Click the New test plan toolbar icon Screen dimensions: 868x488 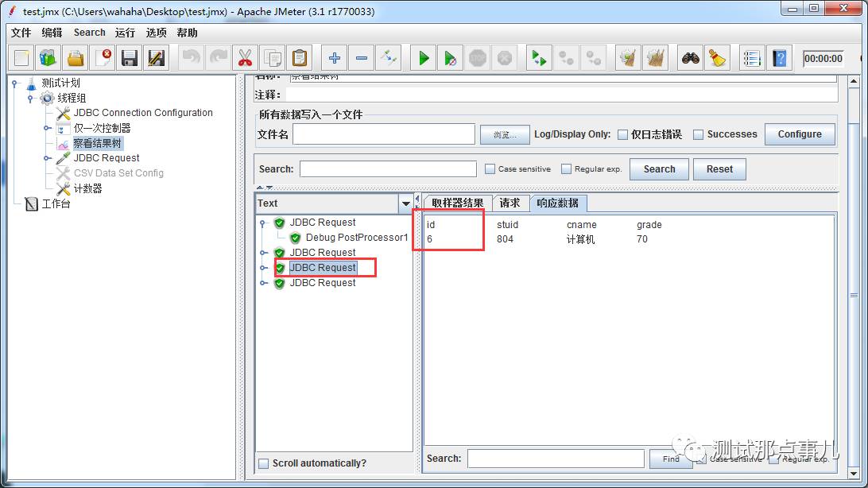[21, 58]
